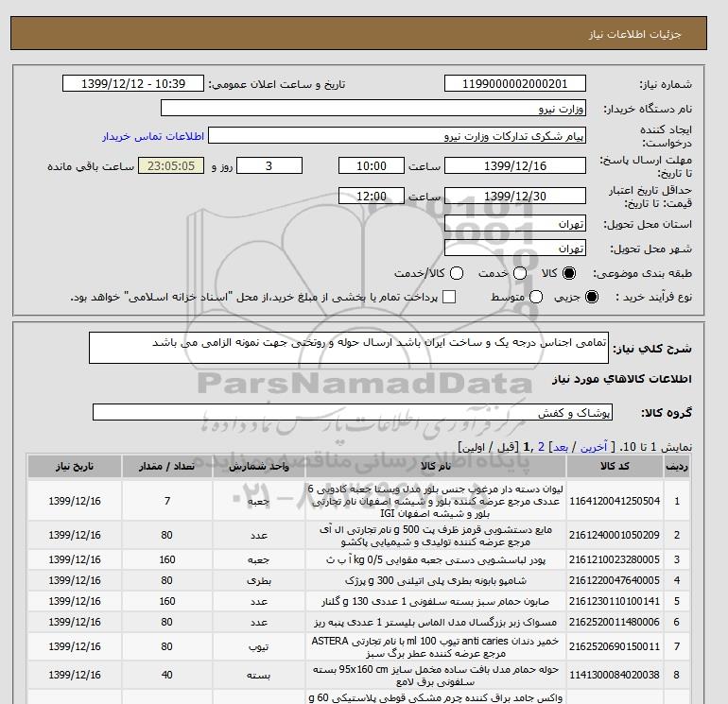This screenshot has height=704, width=728.
Task: Click the نام کالا column header
Action: (436, 467)
